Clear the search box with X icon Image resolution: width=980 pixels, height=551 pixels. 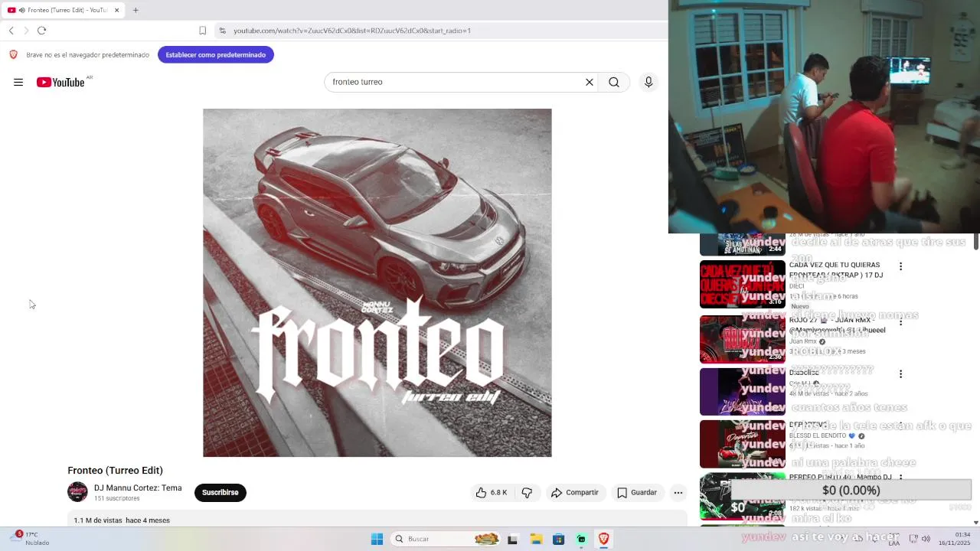point(590,82)
